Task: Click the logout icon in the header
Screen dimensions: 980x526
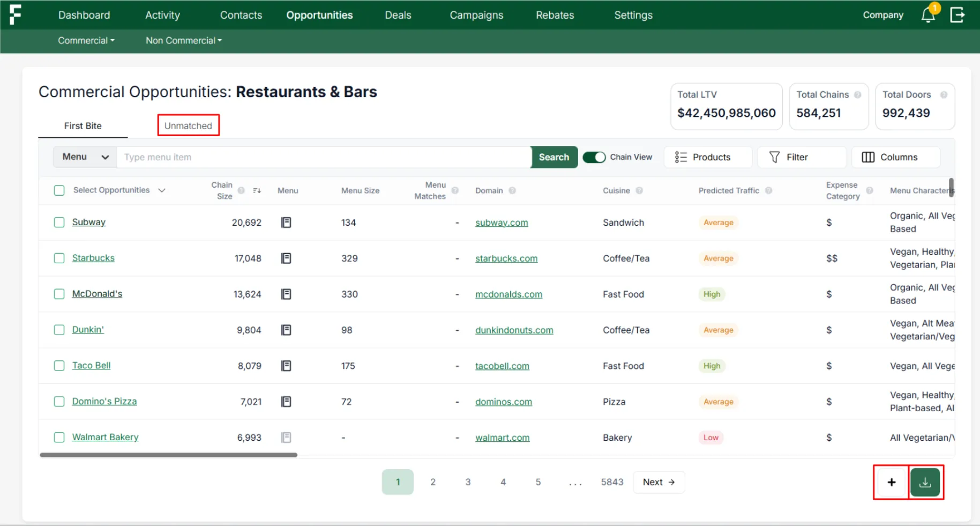Action: click(x=957, y=14)
